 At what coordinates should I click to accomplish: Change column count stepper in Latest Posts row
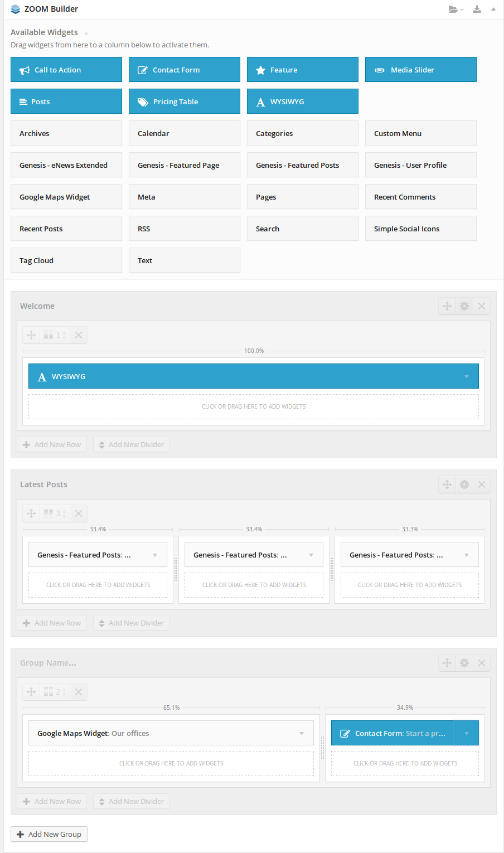[x=64, y=513]
